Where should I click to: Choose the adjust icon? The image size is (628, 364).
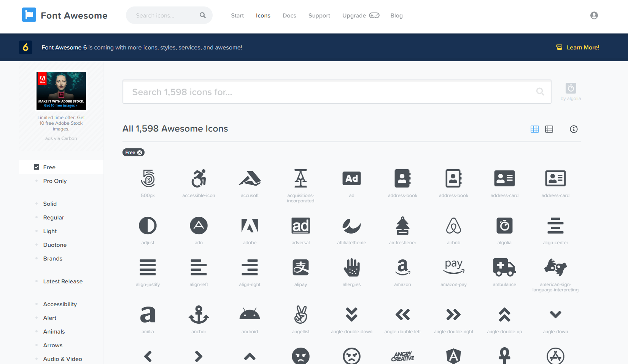tap(148, 226)
